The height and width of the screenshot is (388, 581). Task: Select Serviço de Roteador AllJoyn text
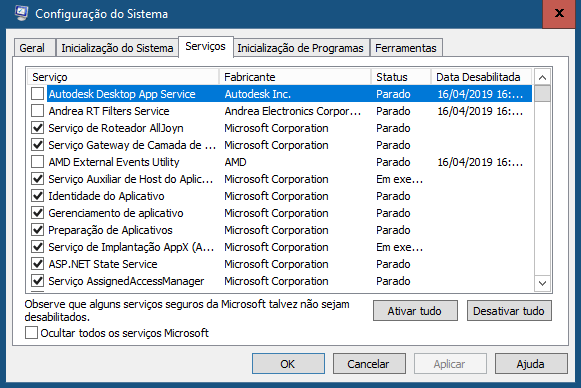(x=116, y=128)
